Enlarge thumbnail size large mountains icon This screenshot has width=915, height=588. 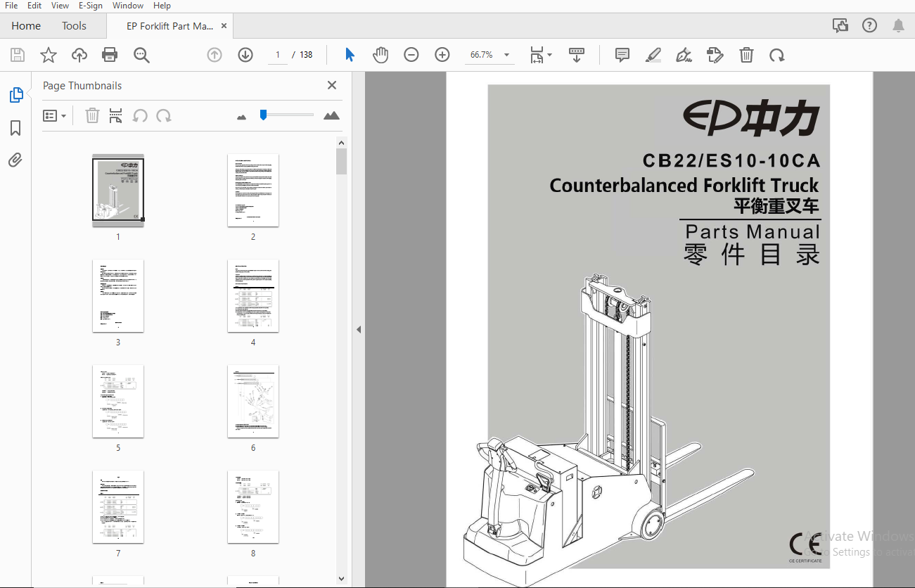[x=331, y=115]
